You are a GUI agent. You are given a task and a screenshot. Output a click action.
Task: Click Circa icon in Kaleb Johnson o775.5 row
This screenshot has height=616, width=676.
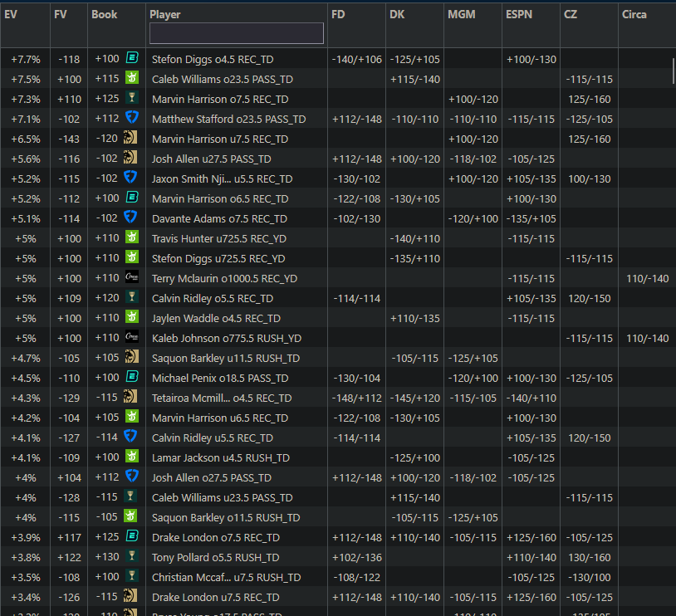132,337
